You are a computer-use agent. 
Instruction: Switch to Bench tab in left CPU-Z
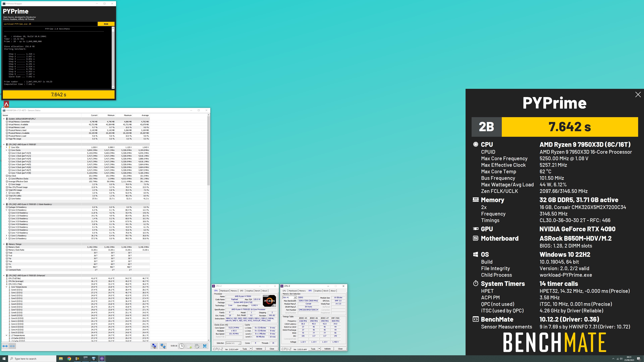pos(257,291)
